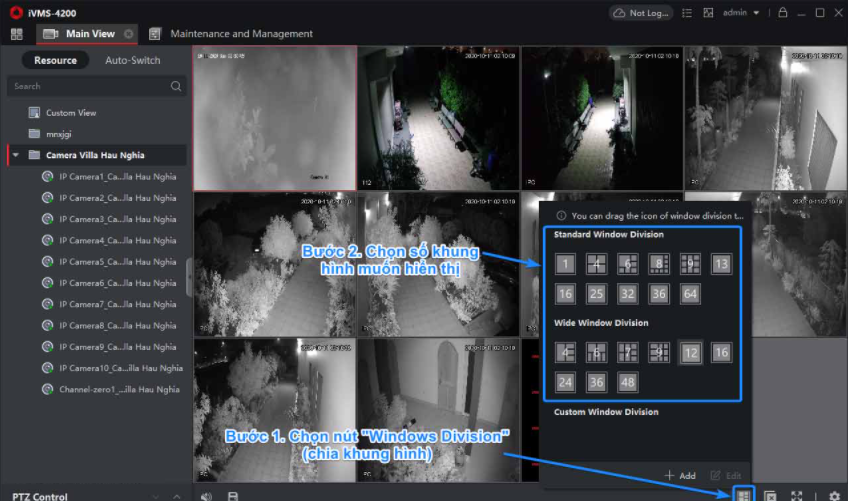Select the Resource tab
Image resolution: width=848 pixels, height=501 pixels.
point(55,60)
